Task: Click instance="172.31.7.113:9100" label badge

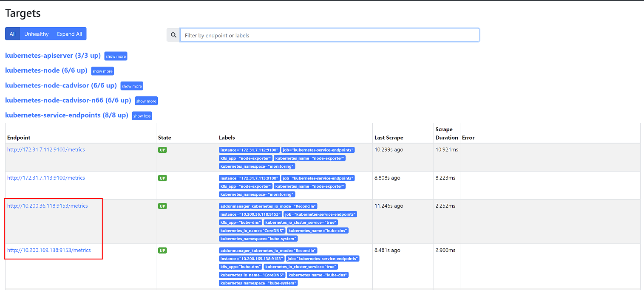Action: coord(249,178)
